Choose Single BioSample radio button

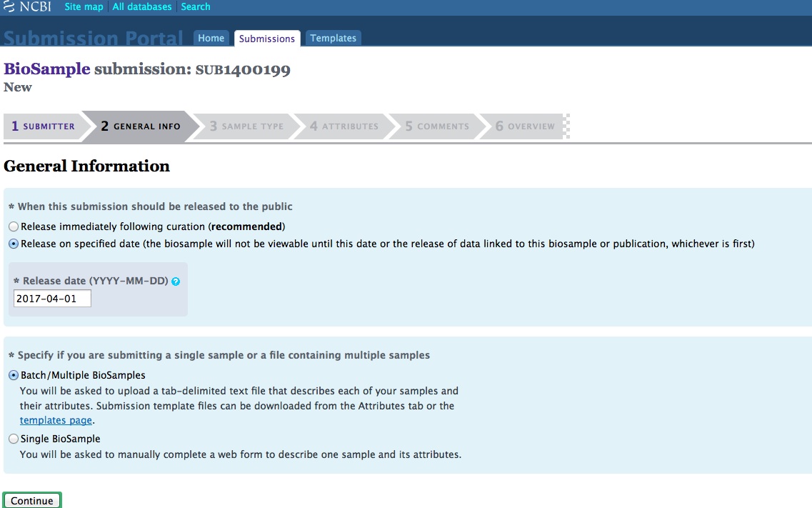14,439
